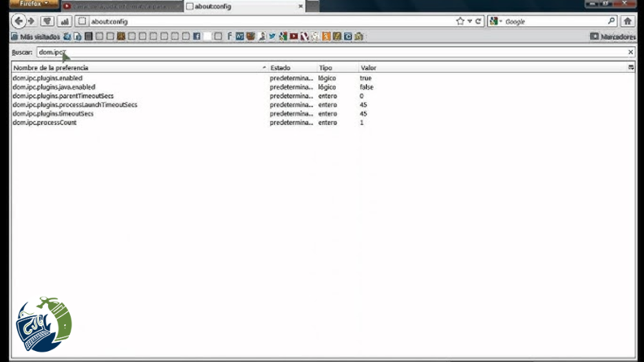Select the dom.ipc.plugins.timeoutSecs preference row

pyautogui.click(x=323, y=114)
